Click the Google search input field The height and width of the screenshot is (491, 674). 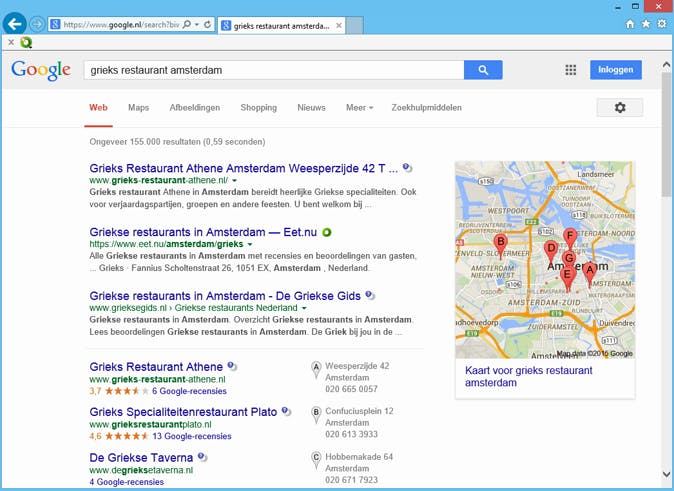[274, 70]
